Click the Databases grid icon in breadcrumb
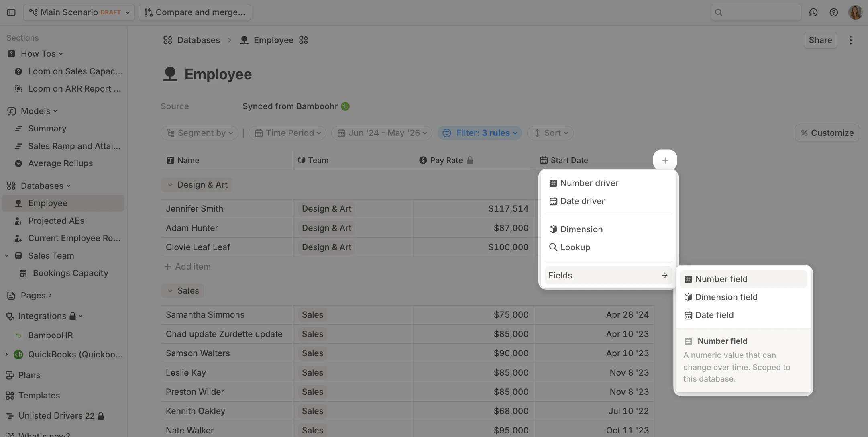 (168, 40)
